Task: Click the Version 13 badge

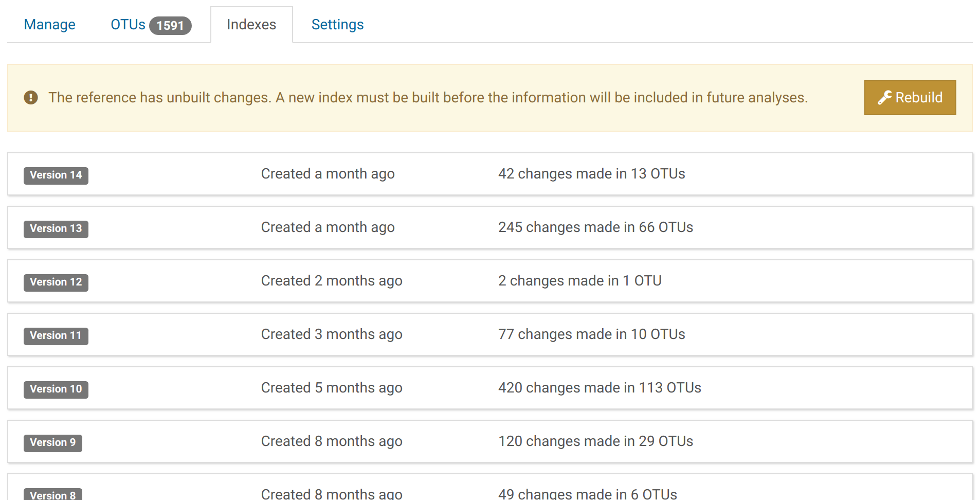Action: 56,229
